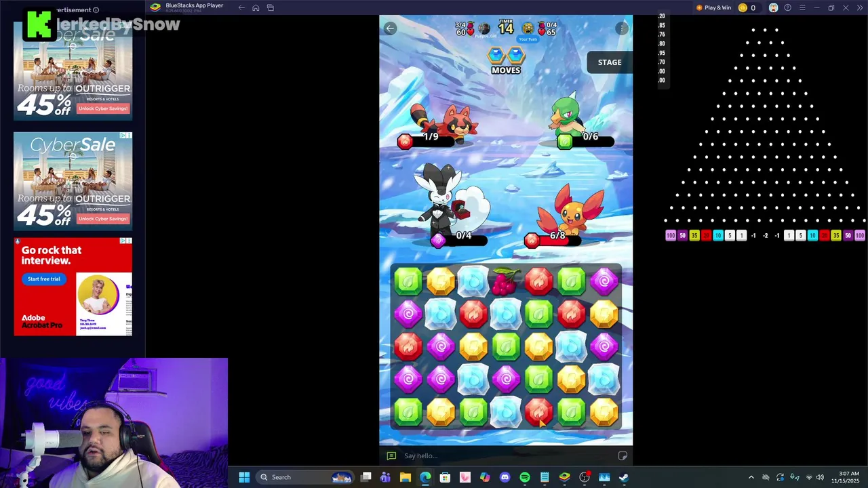Open Microsoft Teams from the taskbar
The image size is (868, 488).
[x=385, y=477]
